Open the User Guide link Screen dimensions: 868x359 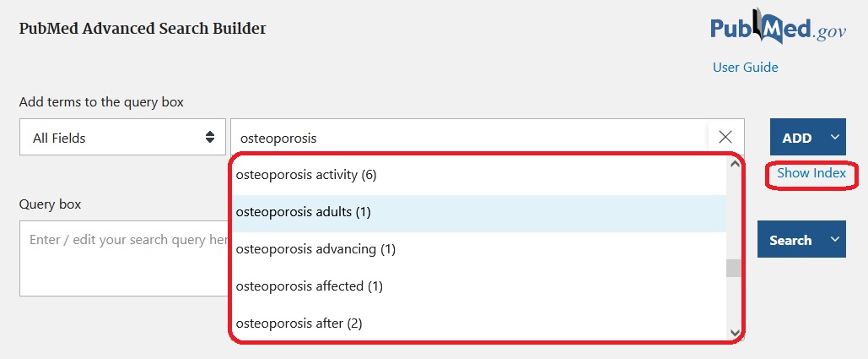(x=745, y=67)
